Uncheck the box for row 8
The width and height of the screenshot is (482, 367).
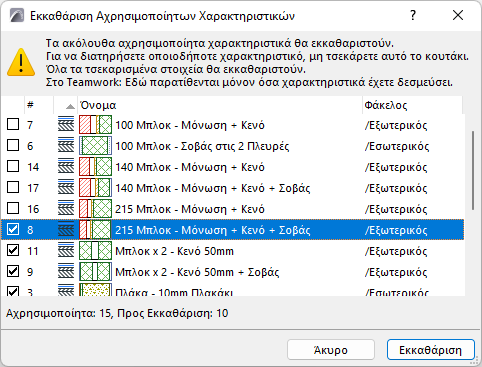pos(13,230)
